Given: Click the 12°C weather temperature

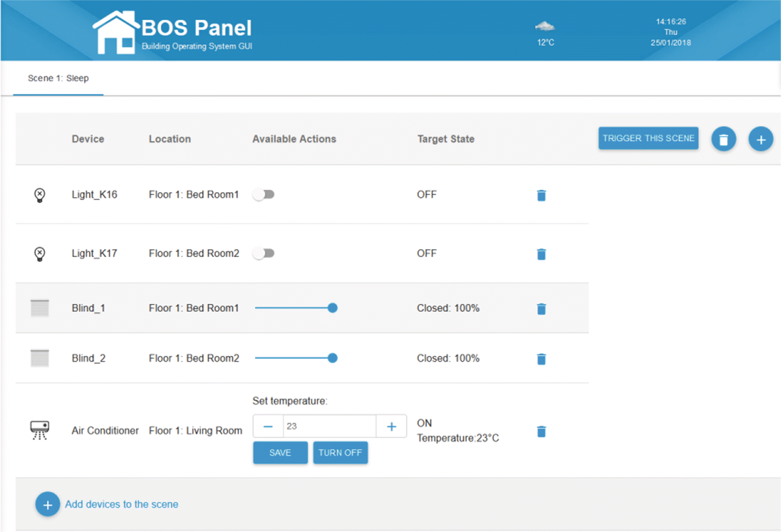Looking at the screenshot, I should click(545, 42).
